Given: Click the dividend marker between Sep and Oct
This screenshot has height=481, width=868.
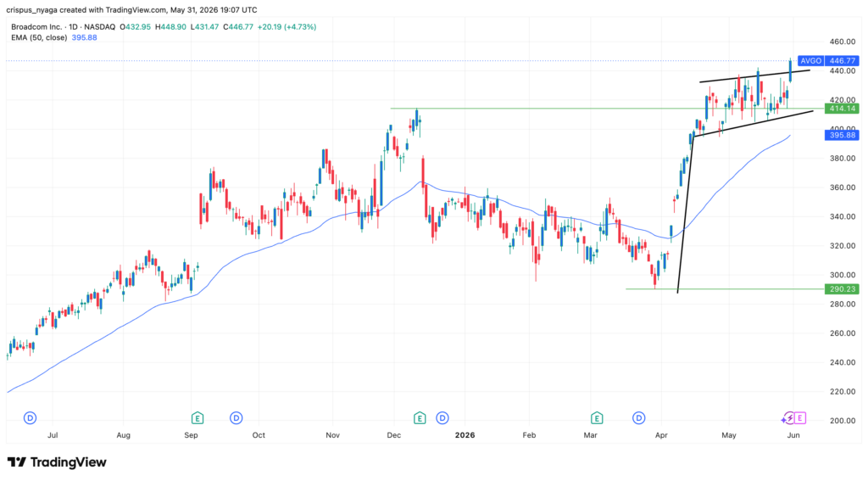Looking at the screenshot, I should point(236,418).
